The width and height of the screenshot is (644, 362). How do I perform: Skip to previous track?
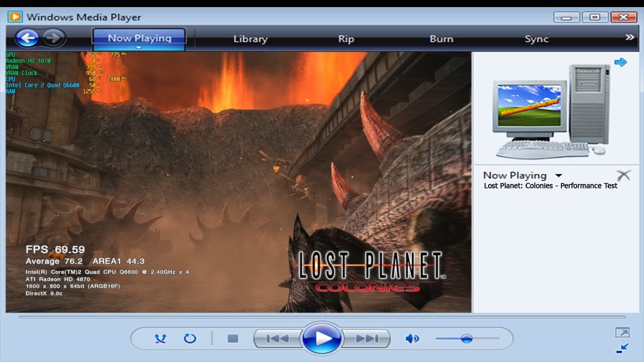click(277, 338)
